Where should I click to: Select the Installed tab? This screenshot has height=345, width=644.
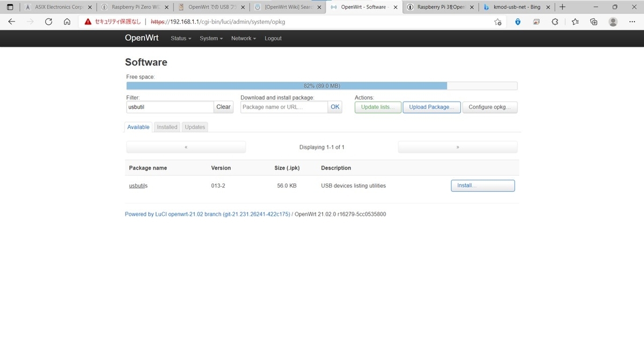click(x=167, y=127)
